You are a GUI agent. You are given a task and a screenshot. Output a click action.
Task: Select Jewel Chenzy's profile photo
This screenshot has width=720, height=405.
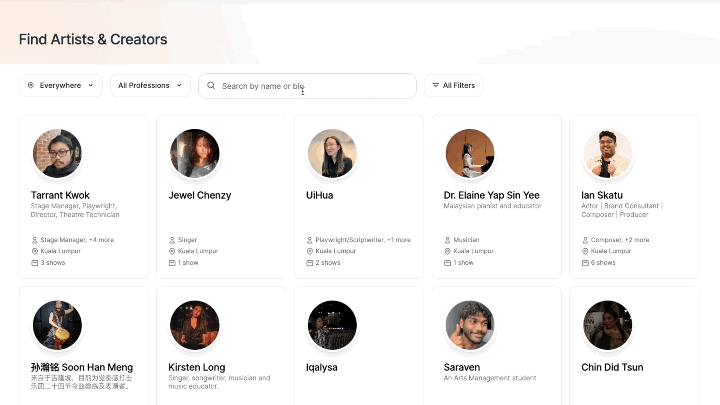tap(195, 153)
